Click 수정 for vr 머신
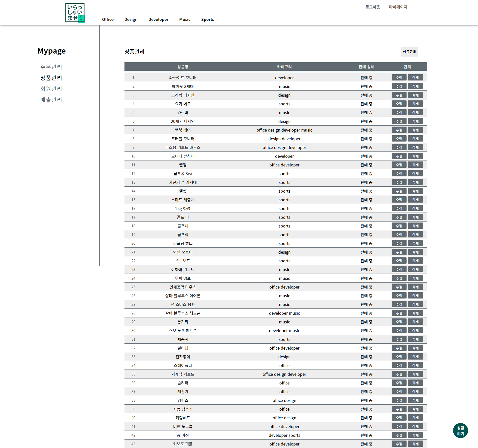The width and height of the screenshot is (478, 448). (399, 435)
